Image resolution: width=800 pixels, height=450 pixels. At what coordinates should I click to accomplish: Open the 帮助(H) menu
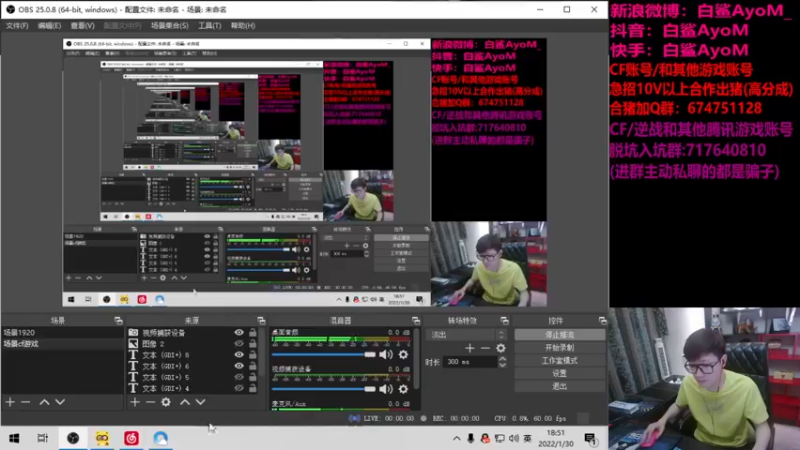[243, 26]
